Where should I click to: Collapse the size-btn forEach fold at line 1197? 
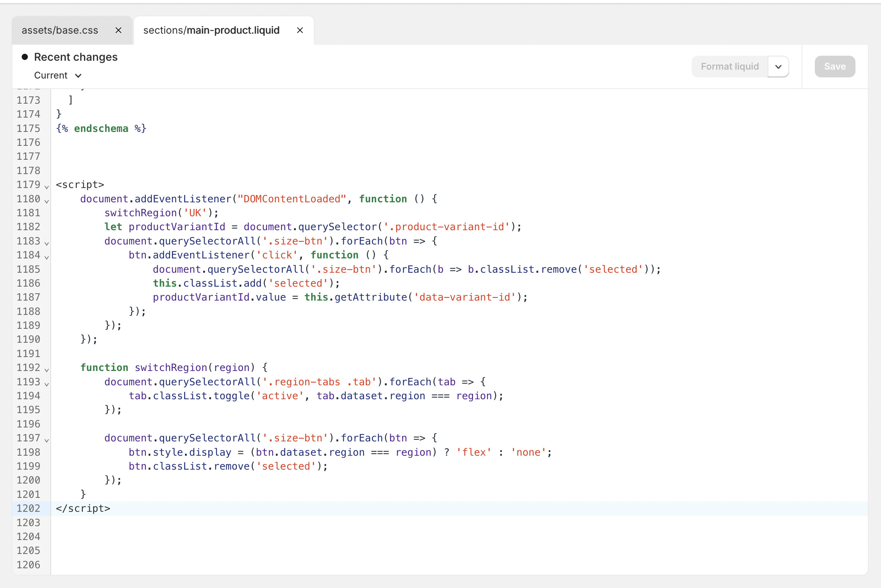pos(46,440)
